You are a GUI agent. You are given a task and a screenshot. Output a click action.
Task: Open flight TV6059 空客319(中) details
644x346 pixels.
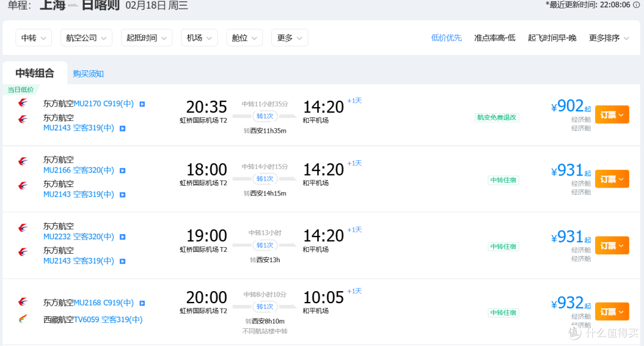point(108,319)
